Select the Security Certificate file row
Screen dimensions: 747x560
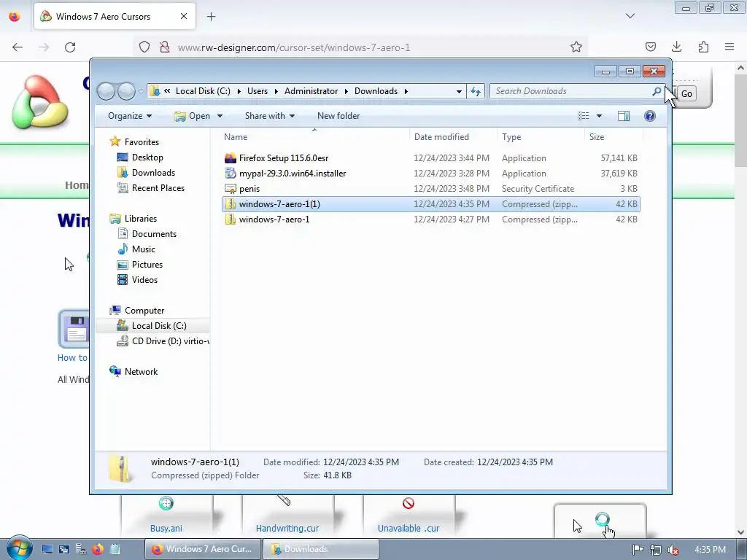point(430,189)
